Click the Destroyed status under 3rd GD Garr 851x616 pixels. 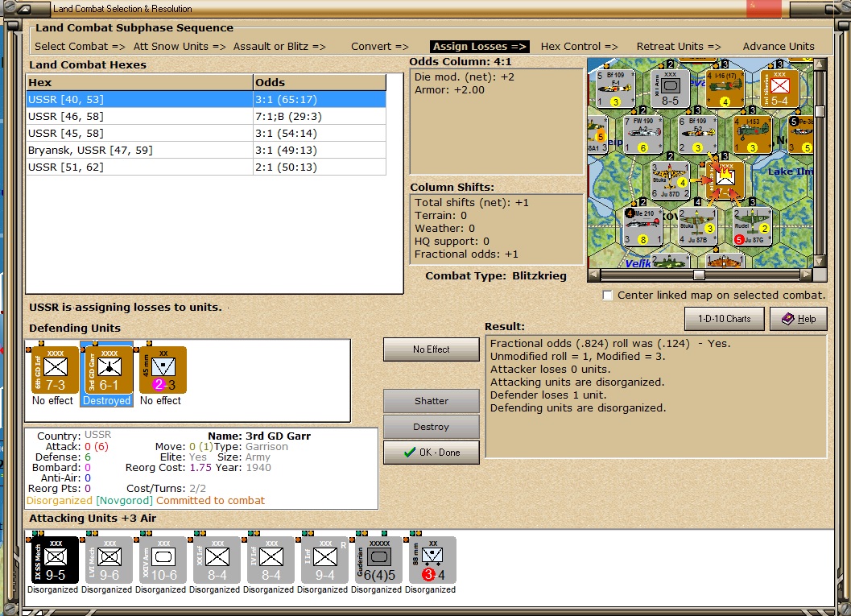(106, 400)
